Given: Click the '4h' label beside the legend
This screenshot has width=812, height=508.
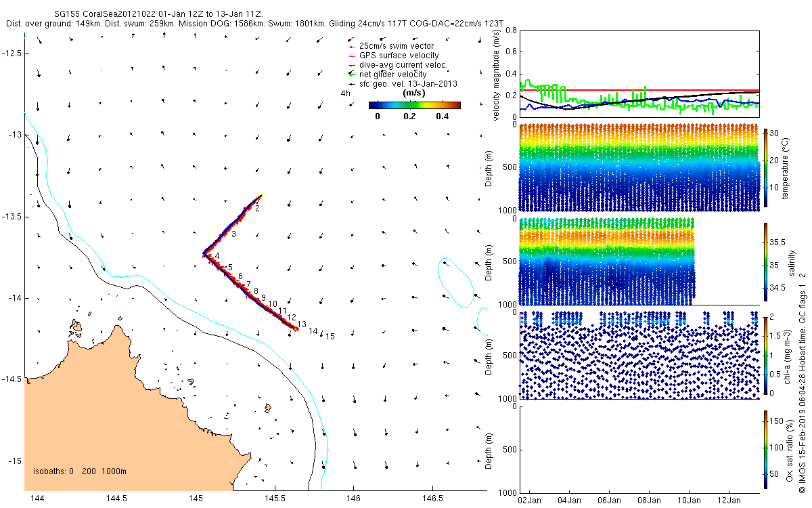Looking at the screenshot, I should point(345,94).
